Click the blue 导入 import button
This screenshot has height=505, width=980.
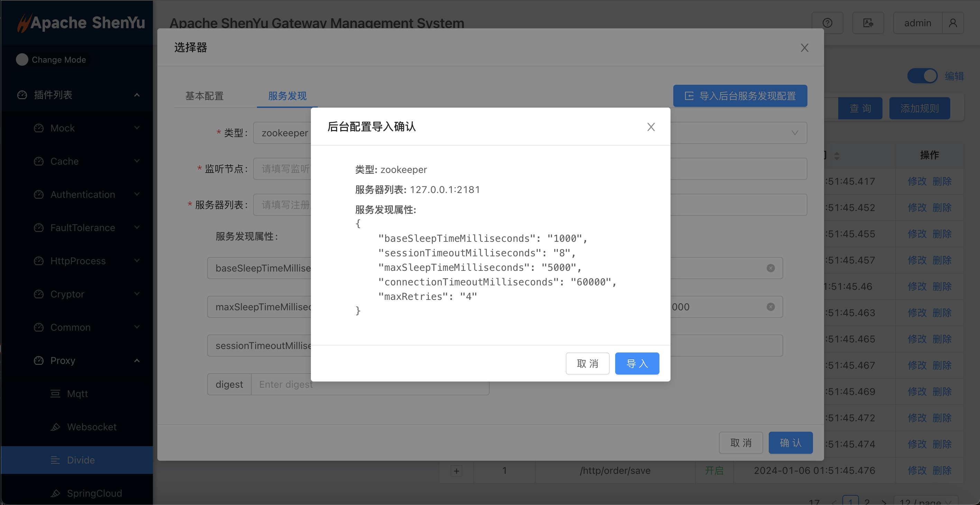click(637, 364)
